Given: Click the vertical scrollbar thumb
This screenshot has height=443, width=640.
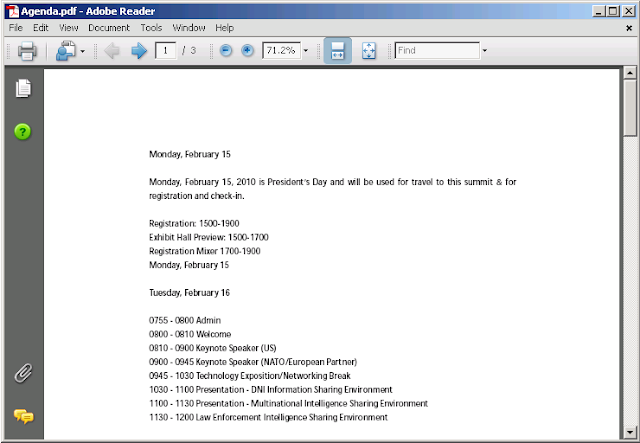Looking at the screenshot, I should pyautogui.click(x=630, y=108).
